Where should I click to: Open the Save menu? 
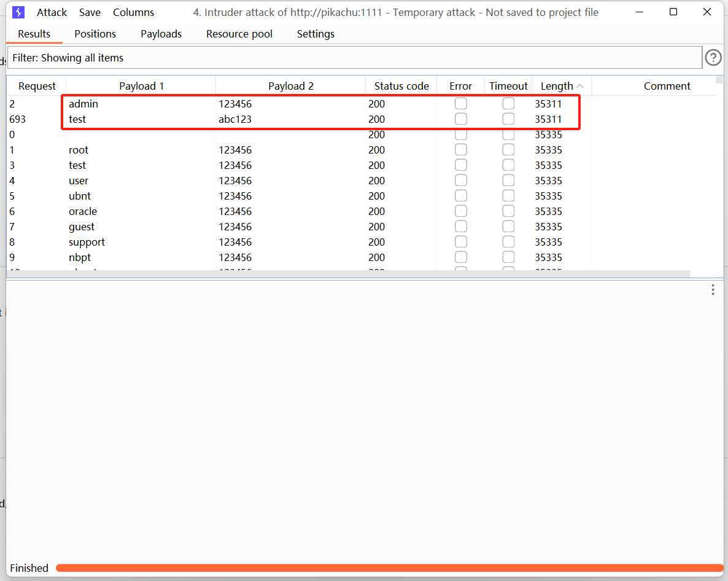[90, 12]
